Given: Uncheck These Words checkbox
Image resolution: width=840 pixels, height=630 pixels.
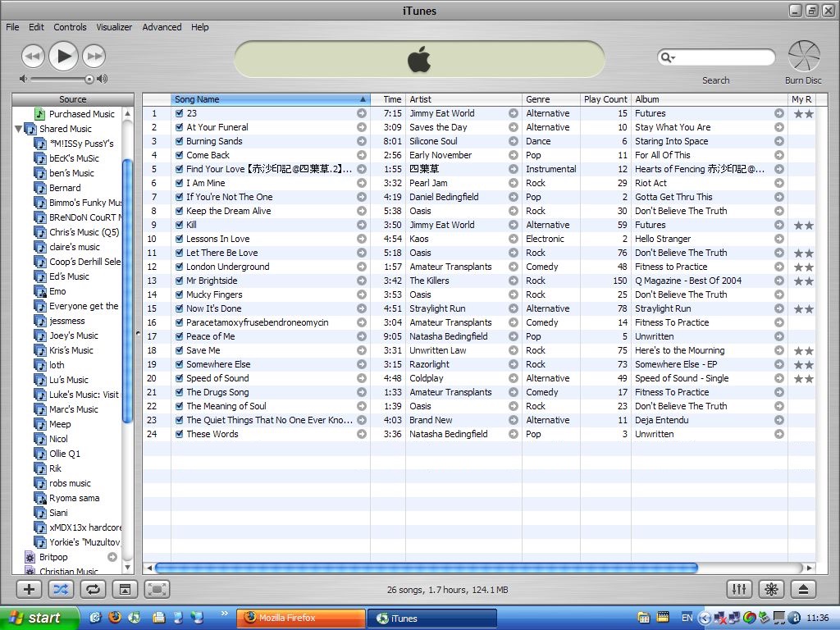Looking at the screenshot, I should click(180, 434).
